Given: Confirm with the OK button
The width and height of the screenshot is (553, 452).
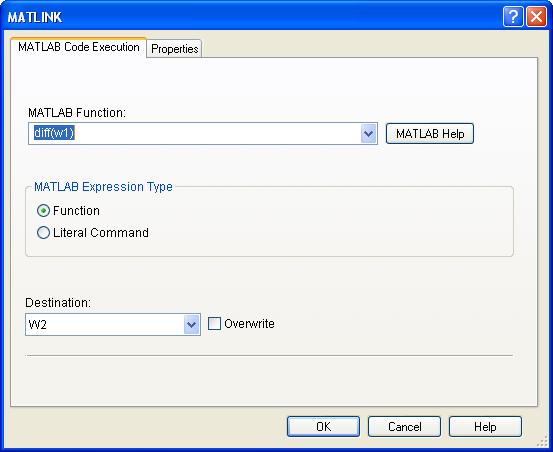Looking at the screenshot, I should 323,427.
